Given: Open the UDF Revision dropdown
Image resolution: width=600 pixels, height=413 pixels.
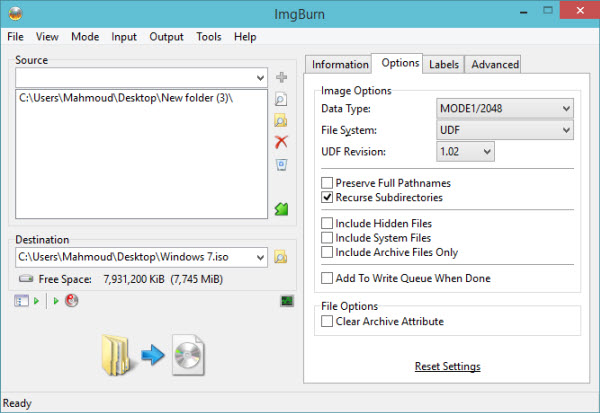Looking at the screenshot, I should tap(465, 152).
